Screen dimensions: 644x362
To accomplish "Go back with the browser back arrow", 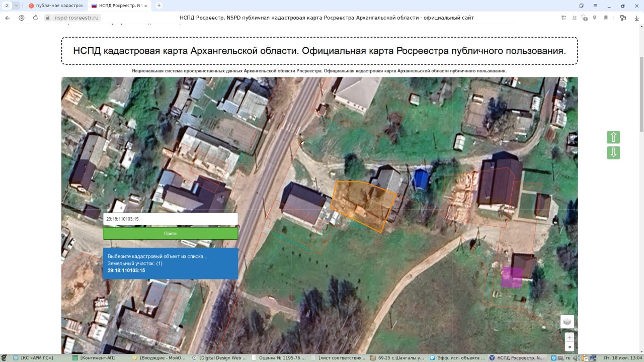I will pos(8,18).
